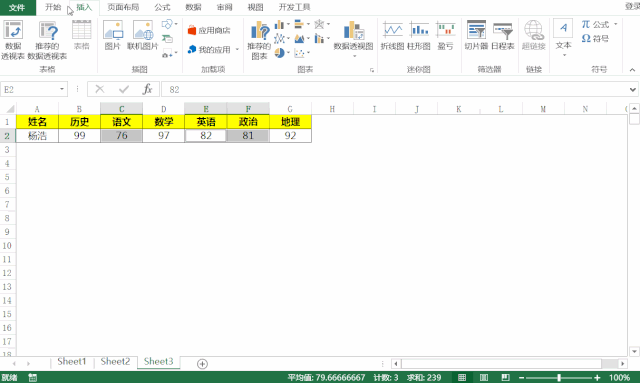Viewport: 640px width, 383px height.
Task: Open the Name Box dropdown
Action: (62, 89)
